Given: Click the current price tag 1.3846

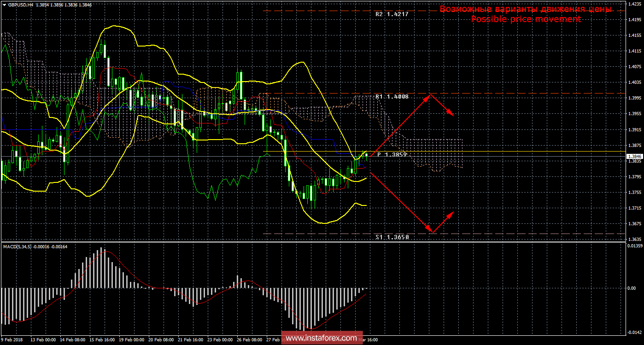Looking at the screenshot, I should click(634, 157).
